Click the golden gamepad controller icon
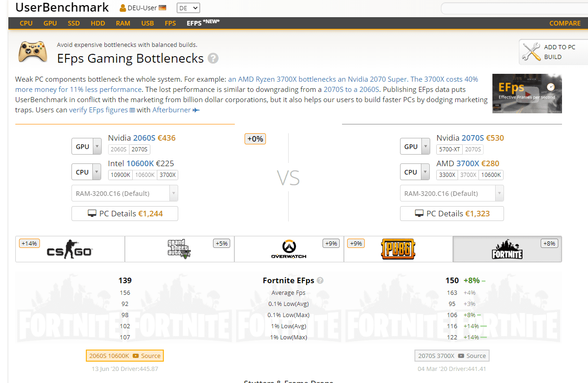The width and height of the screenshot is (588, 383). point(32,52)
